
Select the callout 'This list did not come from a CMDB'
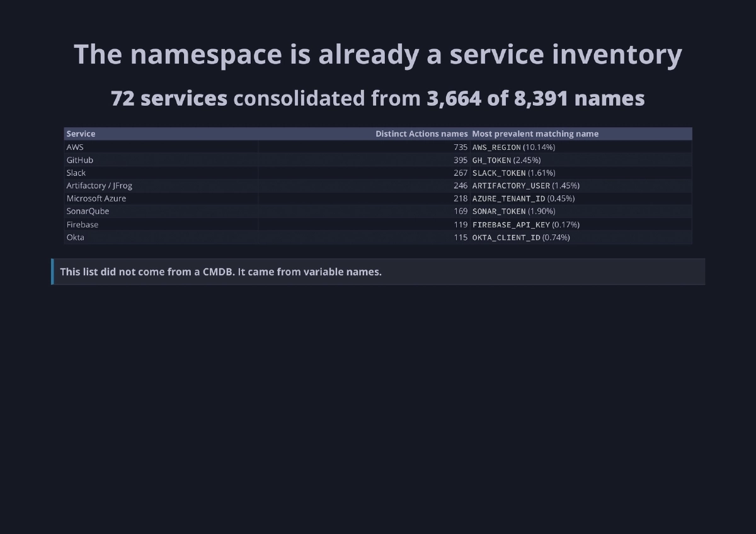(378, 272)
